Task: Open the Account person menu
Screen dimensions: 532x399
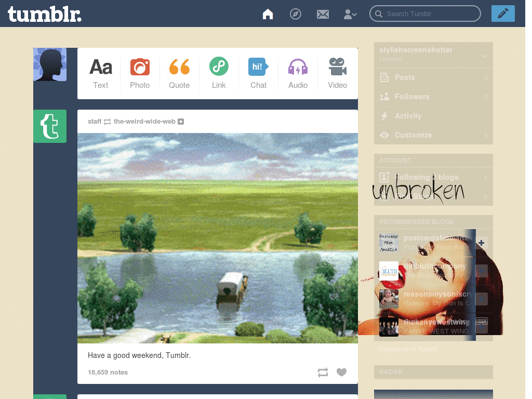Action: (350, 14)
